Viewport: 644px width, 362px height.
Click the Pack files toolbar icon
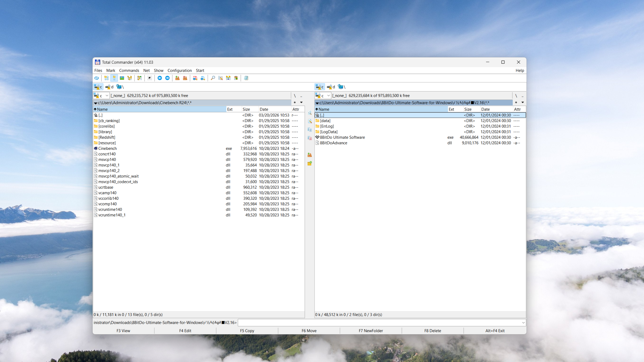[x=177, y=78]
